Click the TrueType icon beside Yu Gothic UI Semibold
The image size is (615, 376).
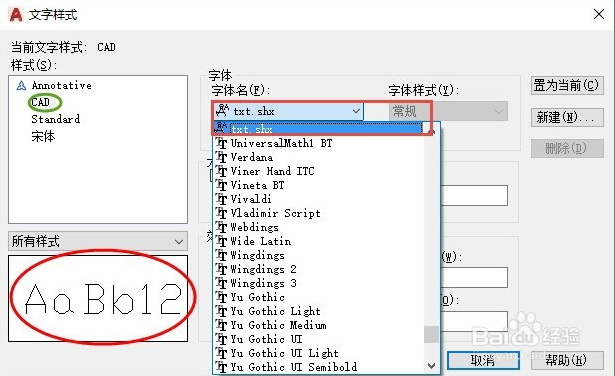[222, 367]
